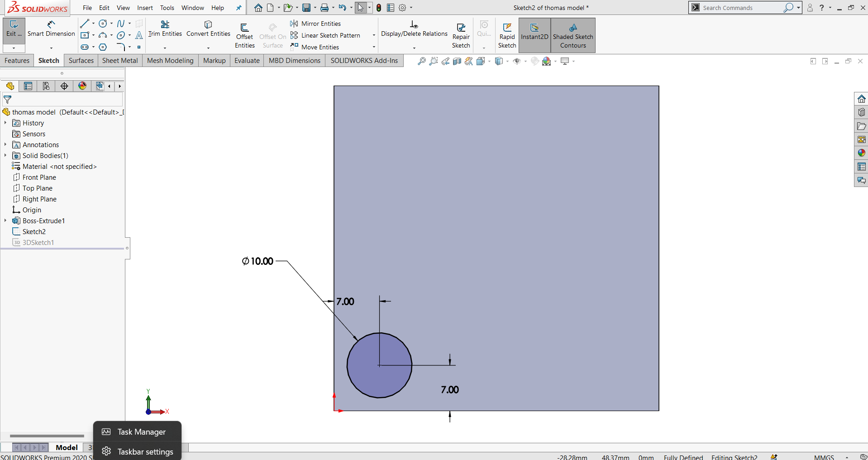Open the PropertyManager tab

click(28, 86)
